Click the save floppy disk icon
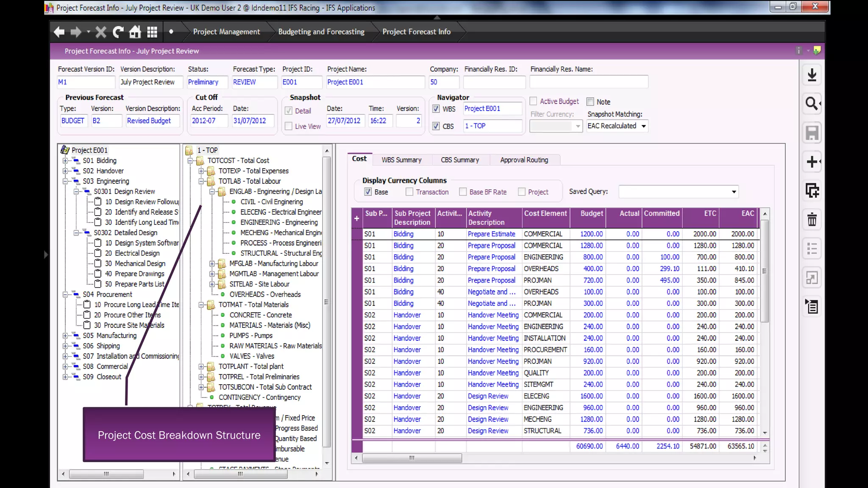Screen dimensions: 868x488 (x=812, y=133)
